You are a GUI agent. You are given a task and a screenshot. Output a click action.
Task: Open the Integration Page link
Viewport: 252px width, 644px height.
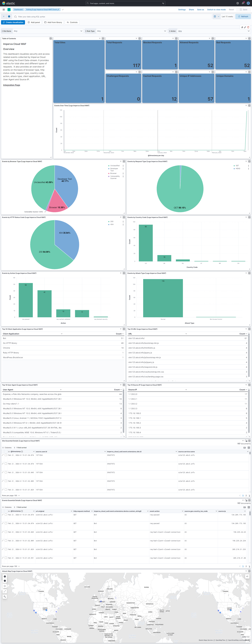pyautogui.click(x=11, y=85)
